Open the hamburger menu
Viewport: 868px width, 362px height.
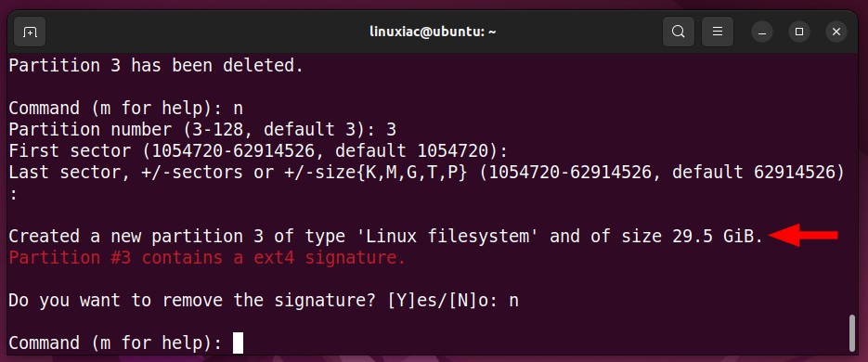coord(718,32)
